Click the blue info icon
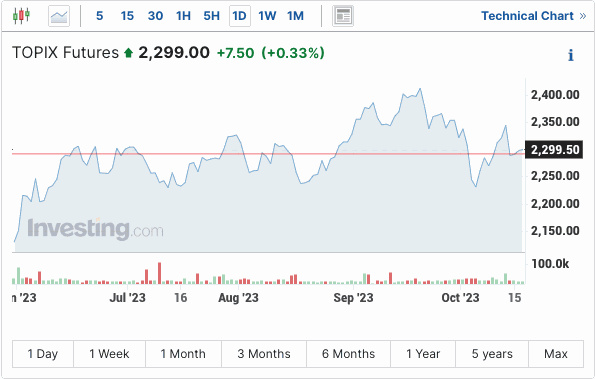595x379 pixels. click(570, 55)
